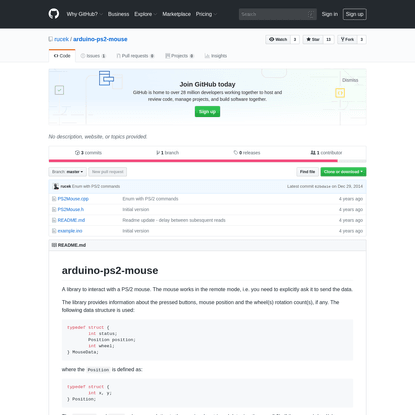This screenshot has height=415, width=415.
Task: Focus the Search input field
Action: pyautogui.click(x=278, y=14)
